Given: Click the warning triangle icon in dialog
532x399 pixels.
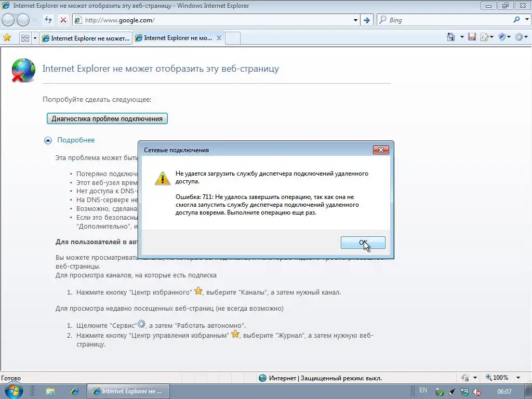Looking at the screenshot, I should tap(163, 178).
